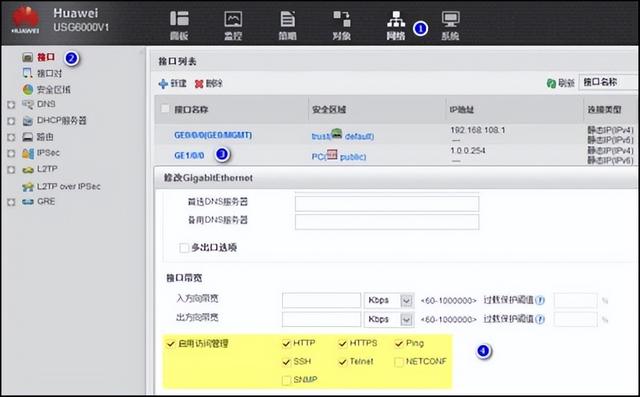Click the 刷新 refresh icon
The width and height of the screenshot is (640, 397).
(551, 83)
